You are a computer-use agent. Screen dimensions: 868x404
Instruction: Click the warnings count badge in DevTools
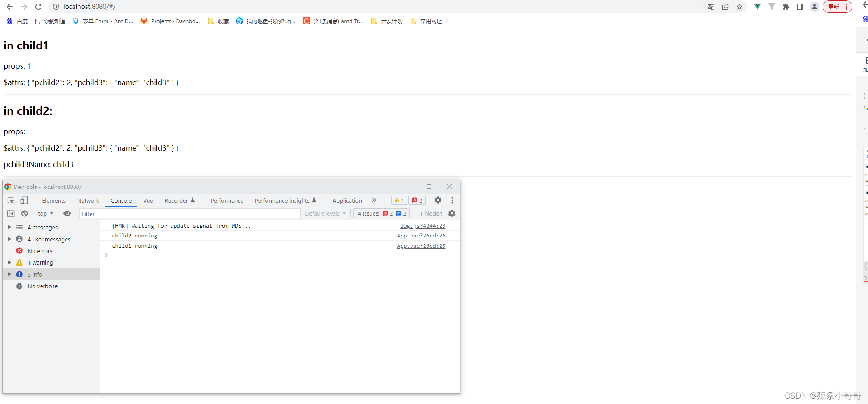coord(399,200)
